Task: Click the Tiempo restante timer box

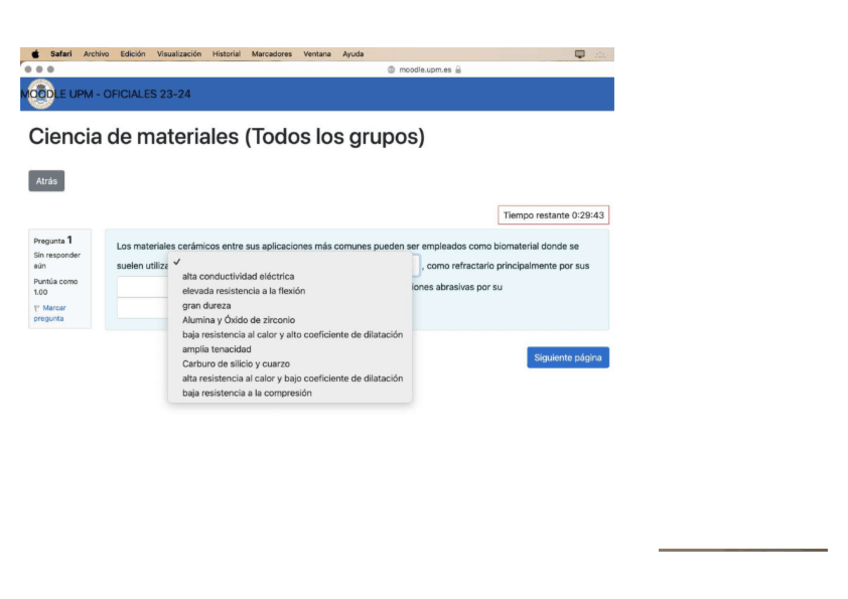Action: coord(553,215)
